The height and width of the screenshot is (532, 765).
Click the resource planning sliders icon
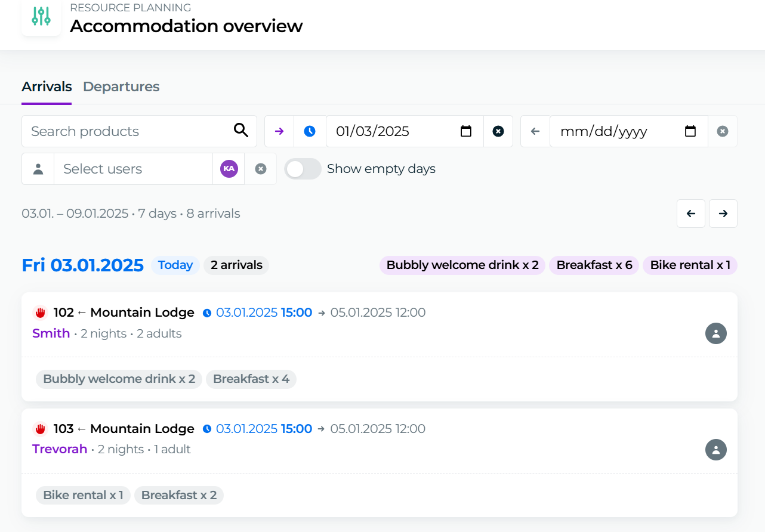[x=41, y=17]
